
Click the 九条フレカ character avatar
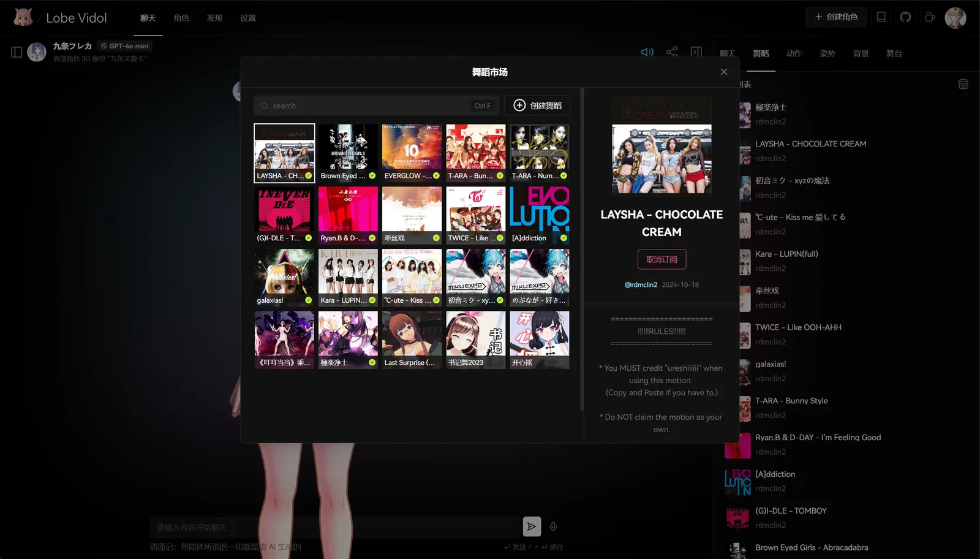pos(37,52)
